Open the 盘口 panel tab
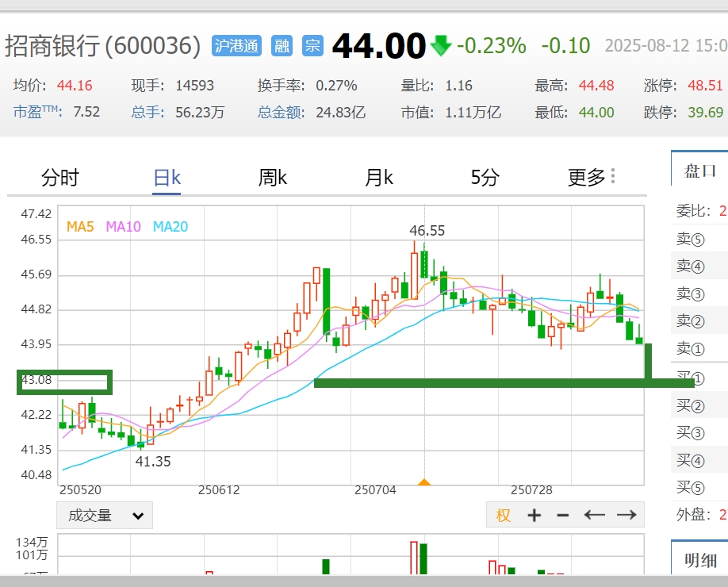The width and height of the screenshot is (728, 587). click(x=699, y=171)
